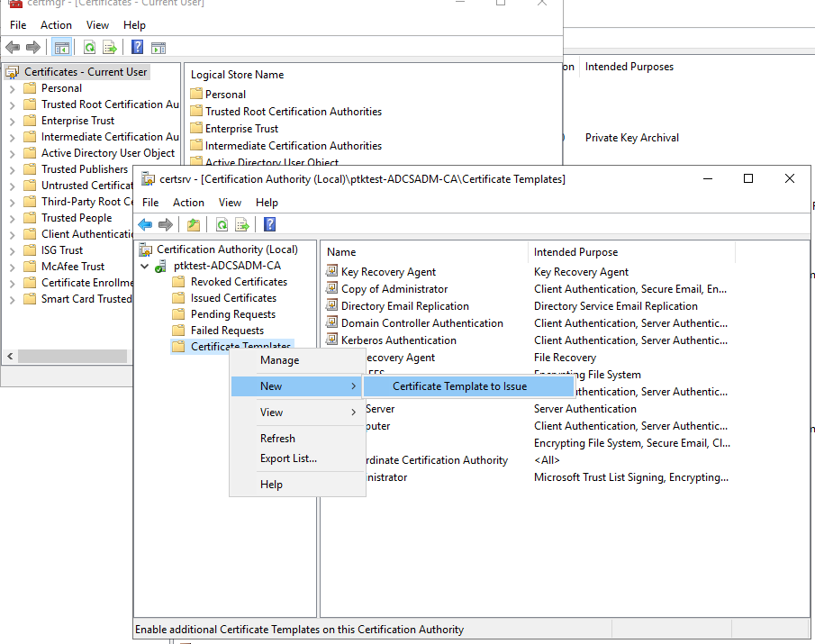Toggle Show/Hide Console Tree in certmgr
815x644 pixels.
pyautogui.click(x=62, y=48)
